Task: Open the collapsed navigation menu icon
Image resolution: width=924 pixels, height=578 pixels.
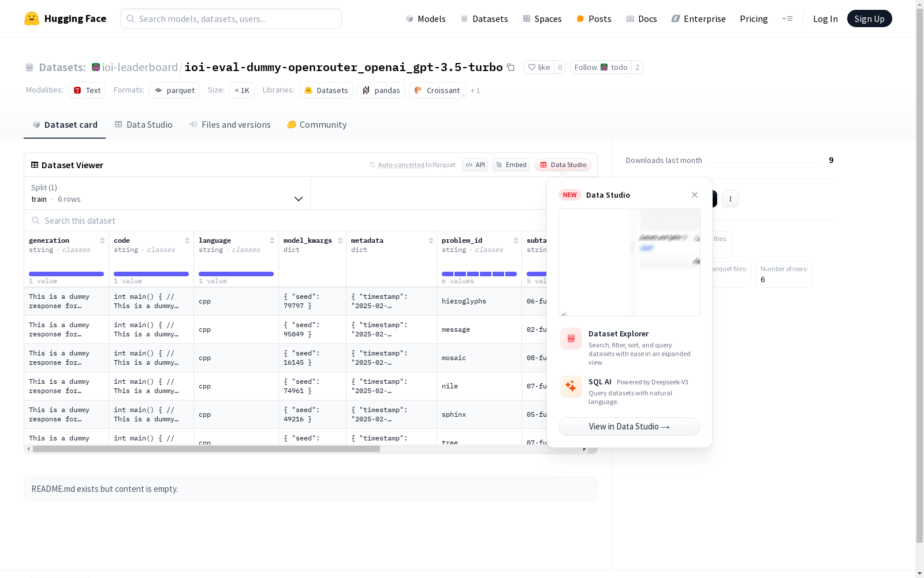Action: click(x=787, y=18)
